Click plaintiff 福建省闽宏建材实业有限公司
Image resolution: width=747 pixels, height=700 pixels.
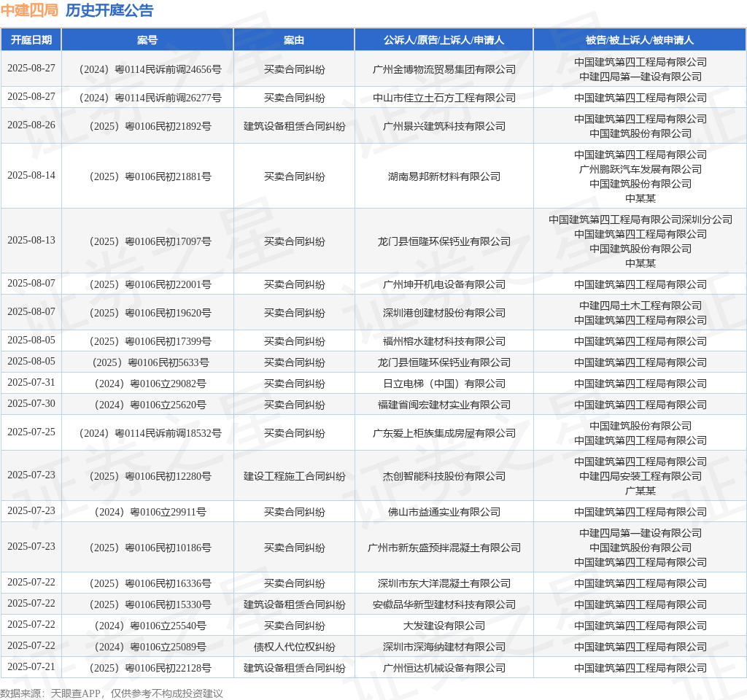point(444,405)
